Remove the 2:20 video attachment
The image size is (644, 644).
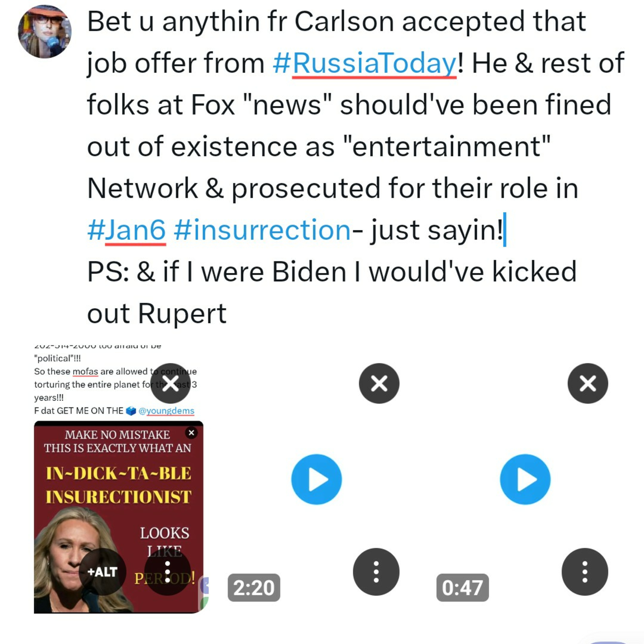[x=379, y=383]
